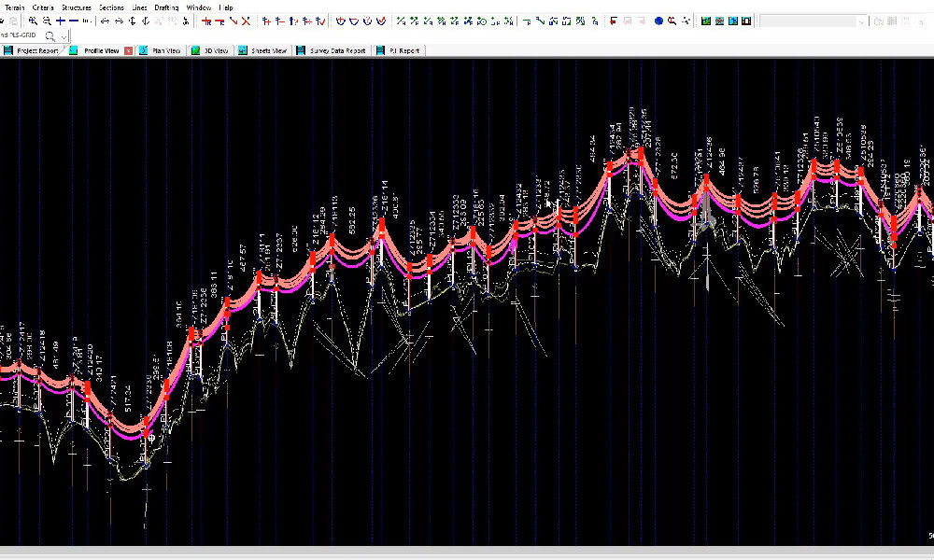
Task: Switch to the 3D View tab
Action: (x=215, y=50)
